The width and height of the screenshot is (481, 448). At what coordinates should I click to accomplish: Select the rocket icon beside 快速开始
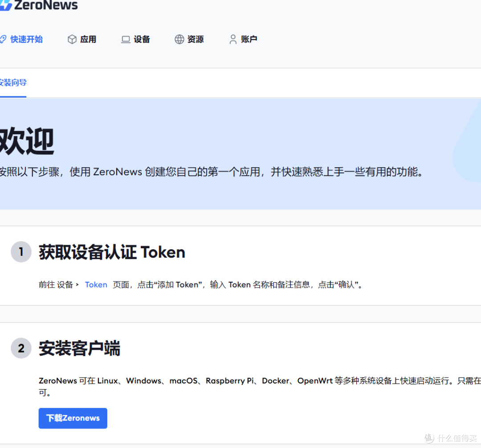coord(4,39)
